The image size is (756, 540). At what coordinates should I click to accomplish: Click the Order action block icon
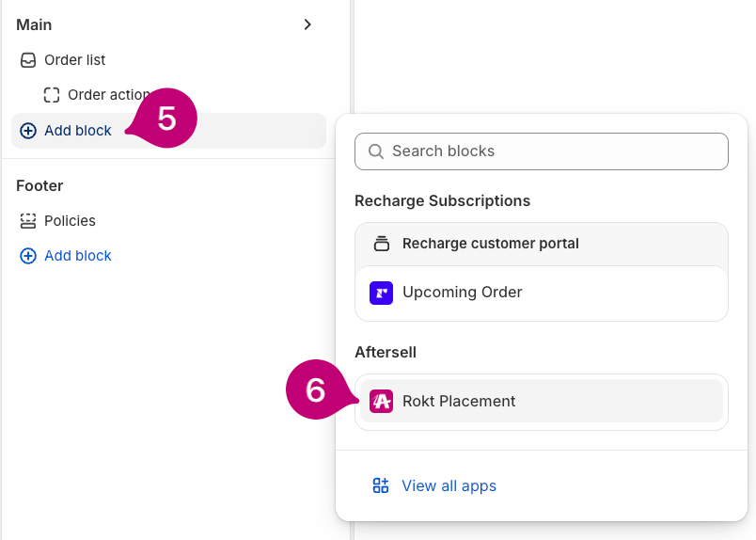coord(52,95)
